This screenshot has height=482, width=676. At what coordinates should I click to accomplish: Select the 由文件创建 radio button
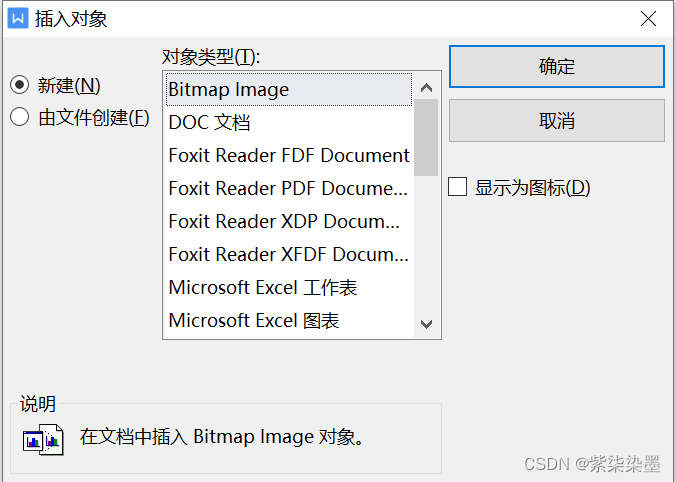(x=20, y=117)
